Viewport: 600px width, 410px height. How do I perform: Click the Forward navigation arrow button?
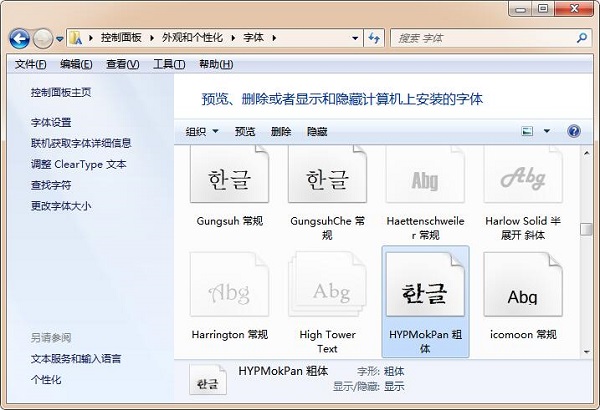[43, 38]
